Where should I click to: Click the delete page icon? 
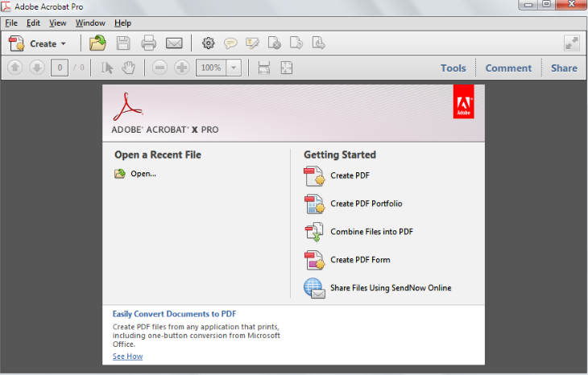274,43
